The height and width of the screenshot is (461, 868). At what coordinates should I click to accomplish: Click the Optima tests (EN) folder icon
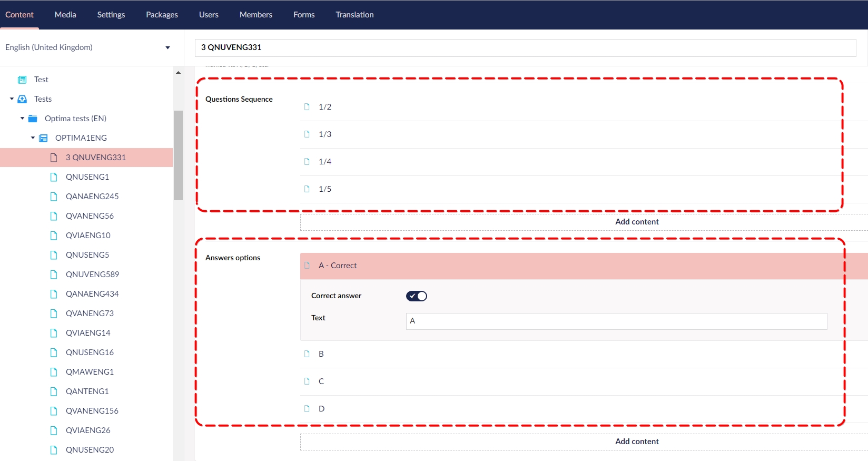pyautogui.click(x=33, y=119)
